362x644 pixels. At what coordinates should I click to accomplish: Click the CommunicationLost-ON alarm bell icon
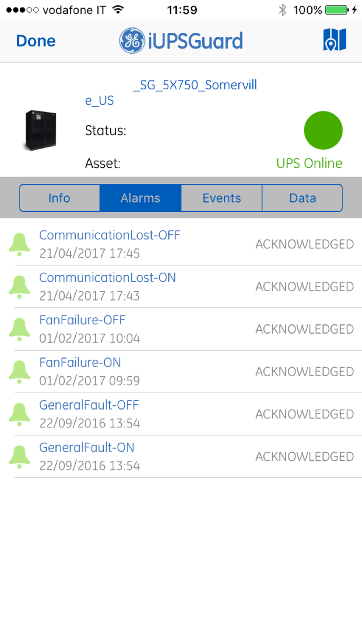point(20,287)
